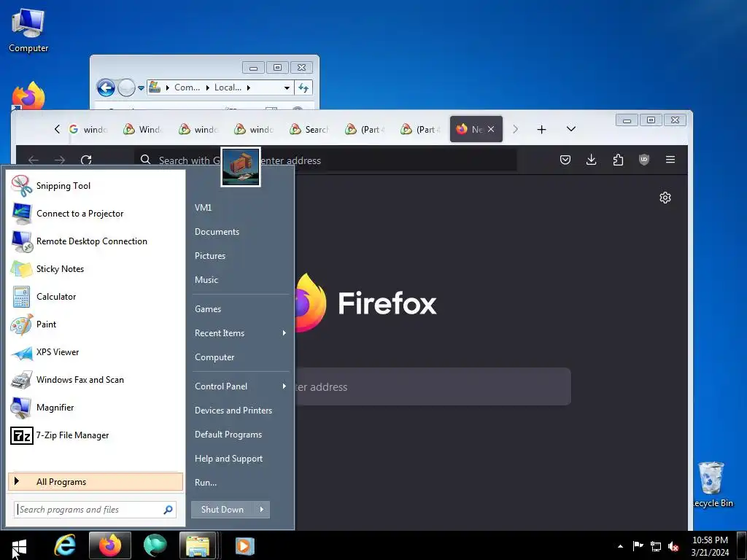Image resolution: width=747 pixels, height=560 pixels.
Task: Open Remote Desktop Connection
Action: 96,241
